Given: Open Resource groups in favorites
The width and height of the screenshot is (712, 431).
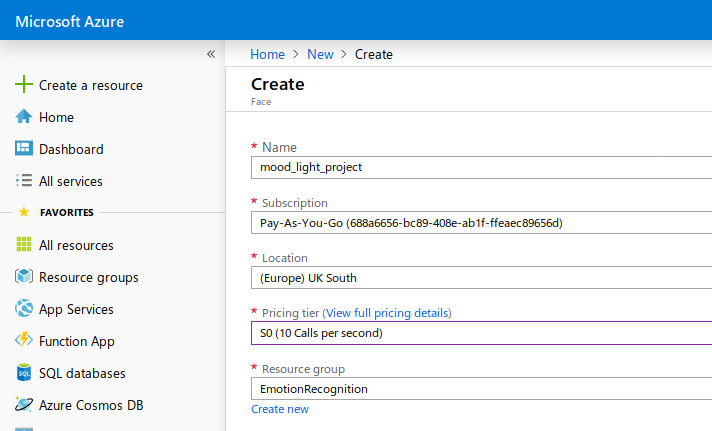Looking at the screenshot, I should click(89, 277).
